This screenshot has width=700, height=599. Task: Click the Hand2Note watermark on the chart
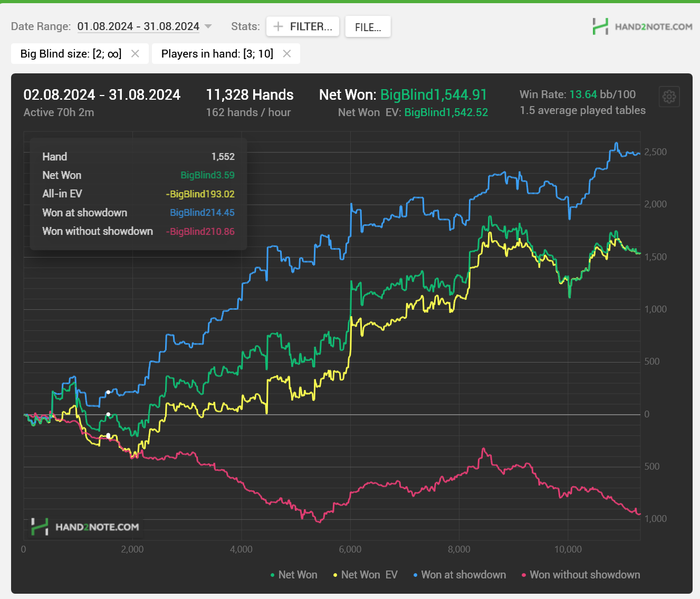pyautogui.click(x=84, y=526)
